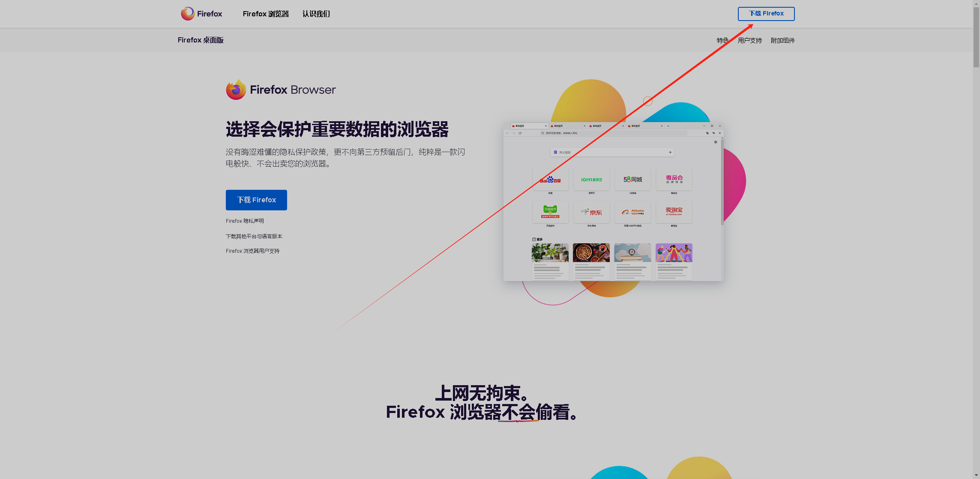The image size is (980, 479).
Task: Click the scrollbar up arrow
Action: click(x=976, y=3)
